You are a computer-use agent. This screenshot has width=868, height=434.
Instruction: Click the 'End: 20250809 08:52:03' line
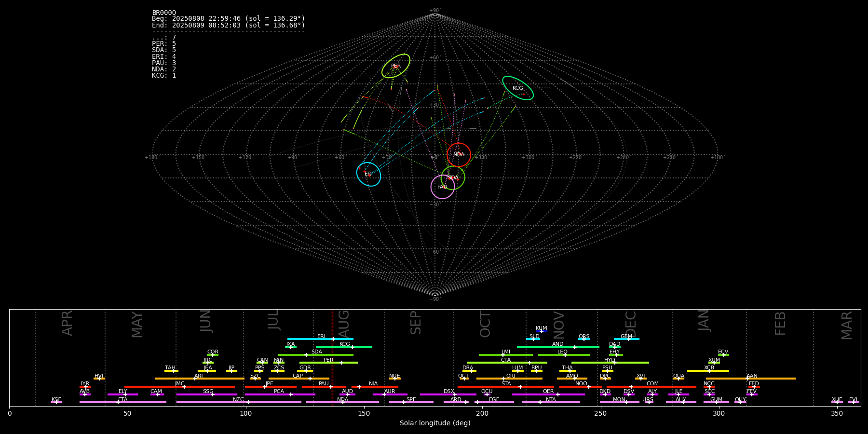click(229, 25)
